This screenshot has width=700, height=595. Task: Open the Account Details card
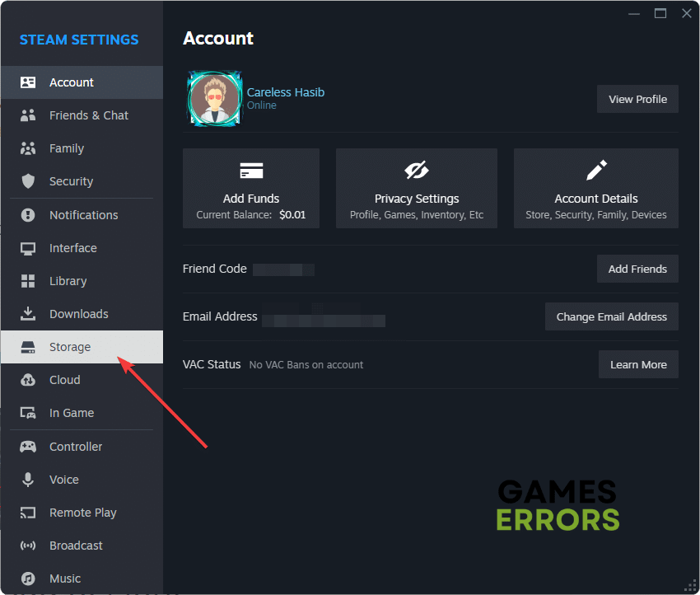coord(596,189)
